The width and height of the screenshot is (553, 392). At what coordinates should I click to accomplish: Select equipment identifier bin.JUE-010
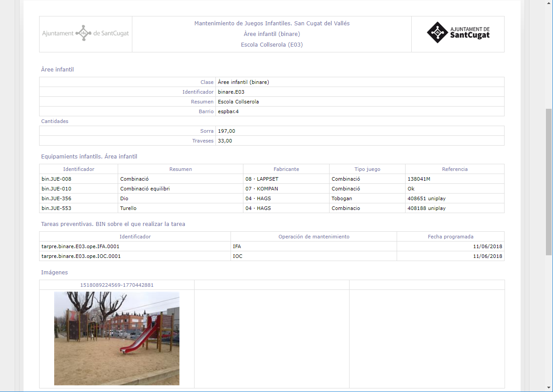(56, 189)
